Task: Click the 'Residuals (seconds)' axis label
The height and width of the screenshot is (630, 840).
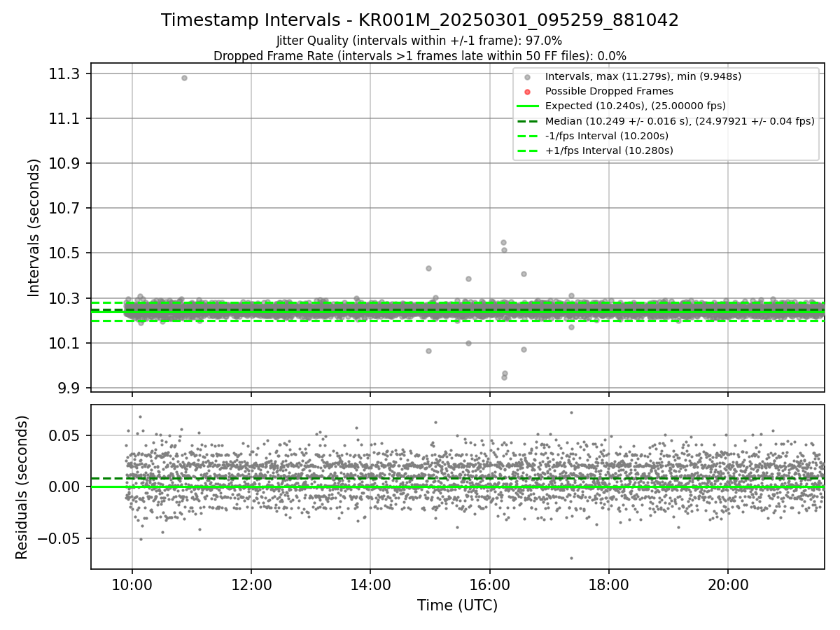Action: (x=22, y=487)
